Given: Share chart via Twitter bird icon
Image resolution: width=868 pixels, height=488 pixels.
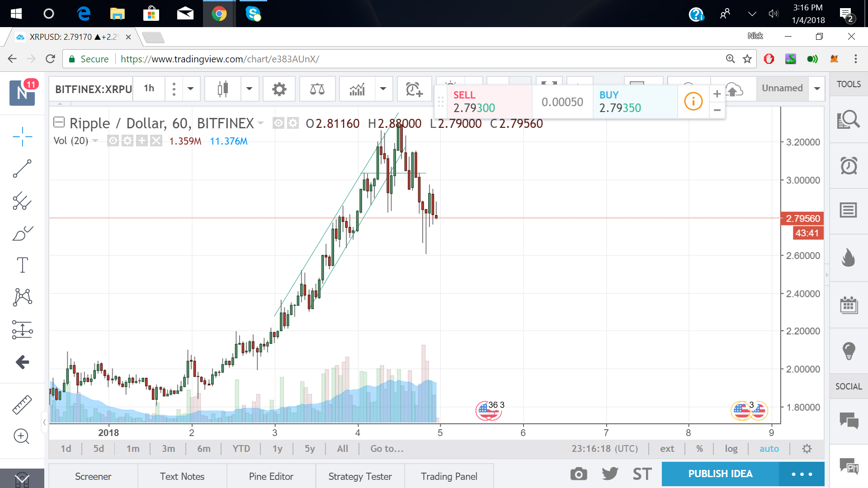Looking at the screenshot, I should (610, 474).
